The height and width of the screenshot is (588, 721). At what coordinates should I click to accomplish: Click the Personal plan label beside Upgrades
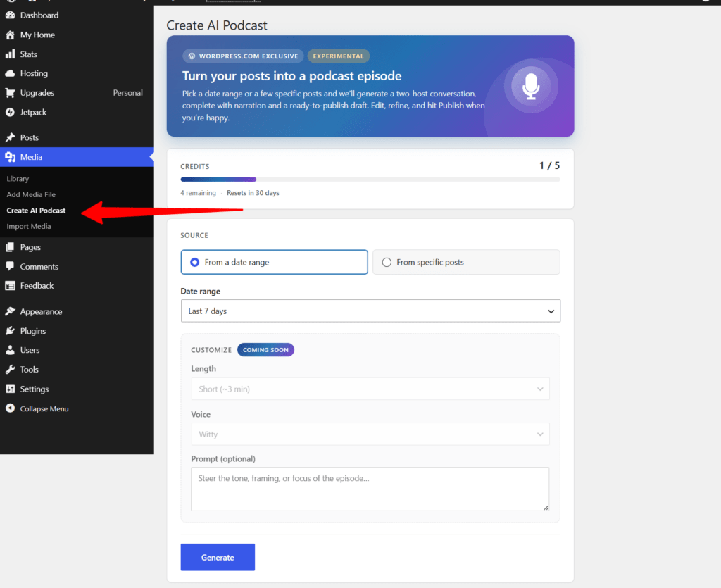pyautogui.click(x=128, y=93)
